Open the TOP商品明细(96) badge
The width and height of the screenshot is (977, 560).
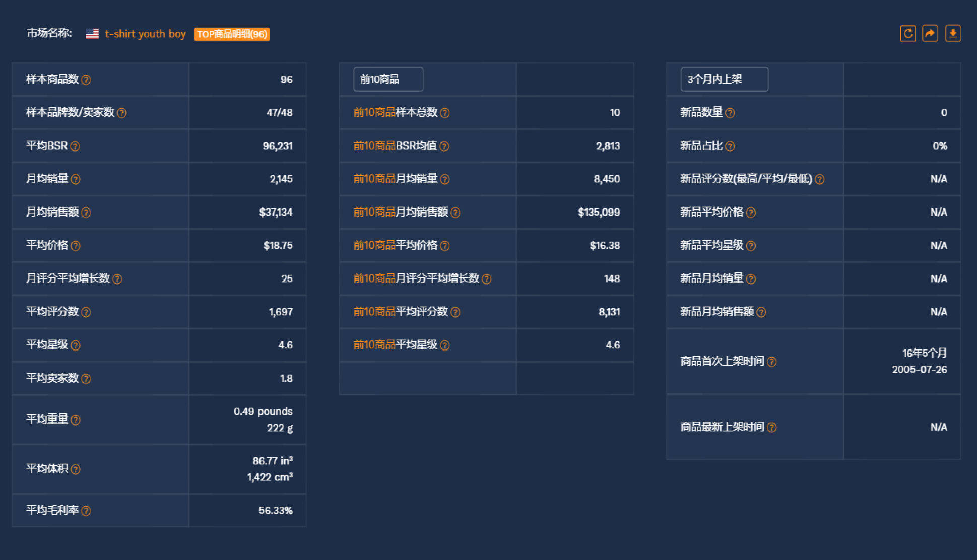point(232,34)
